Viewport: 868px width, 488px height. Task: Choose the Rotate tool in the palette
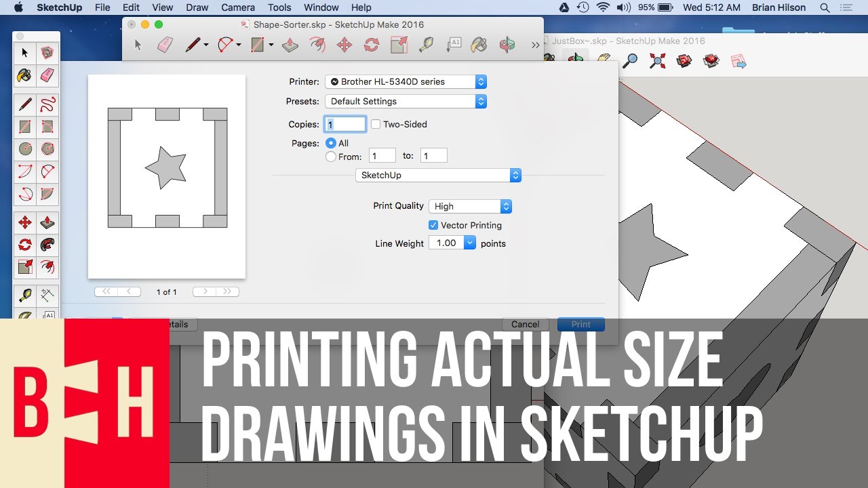25,245
